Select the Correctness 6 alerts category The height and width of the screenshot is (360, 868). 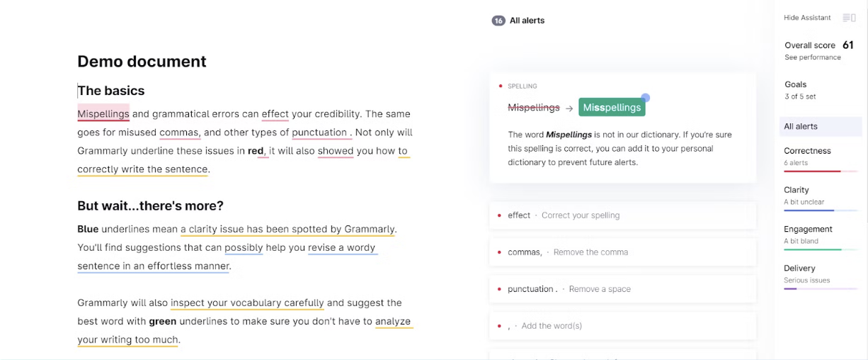821,159
